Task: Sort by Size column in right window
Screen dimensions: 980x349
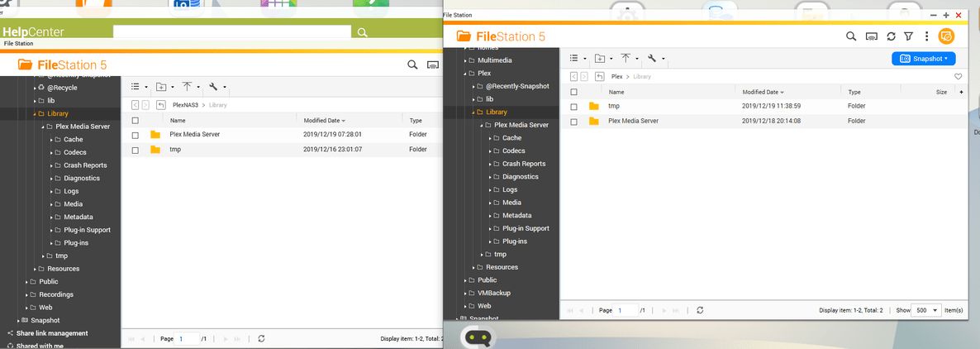Action: click(941, 92)
